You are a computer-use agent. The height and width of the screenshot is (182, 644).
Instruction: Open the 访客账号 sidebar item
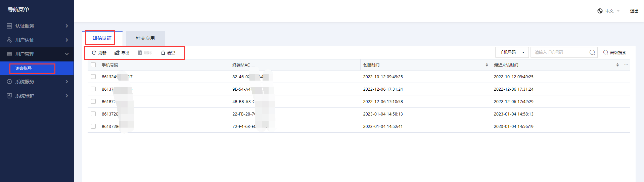[24, 69]
